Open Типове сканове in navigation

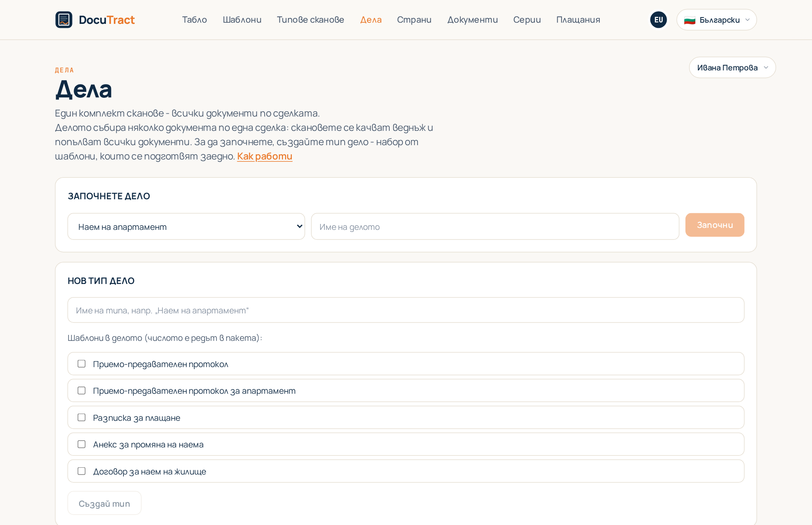(310, 19)
